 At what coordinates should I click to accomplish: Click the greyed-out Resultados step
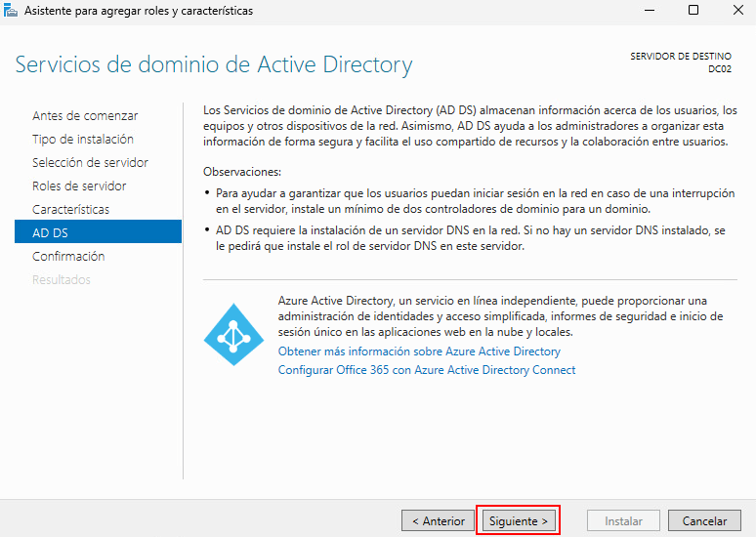(62, 279)
